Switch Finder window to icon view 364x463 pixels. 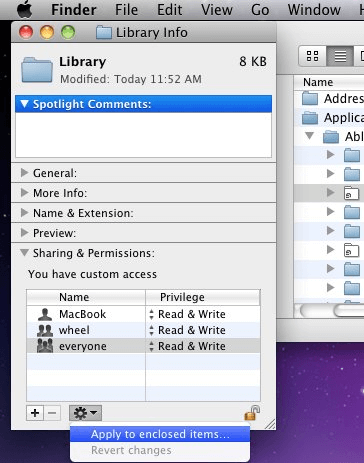click(312, 56)
